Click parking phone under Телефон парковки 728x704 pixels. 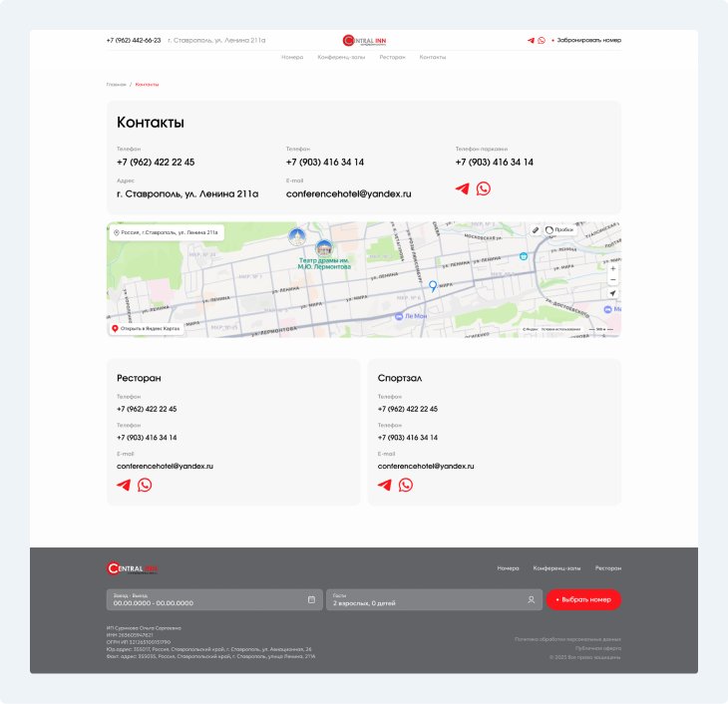tap(494, 163)
